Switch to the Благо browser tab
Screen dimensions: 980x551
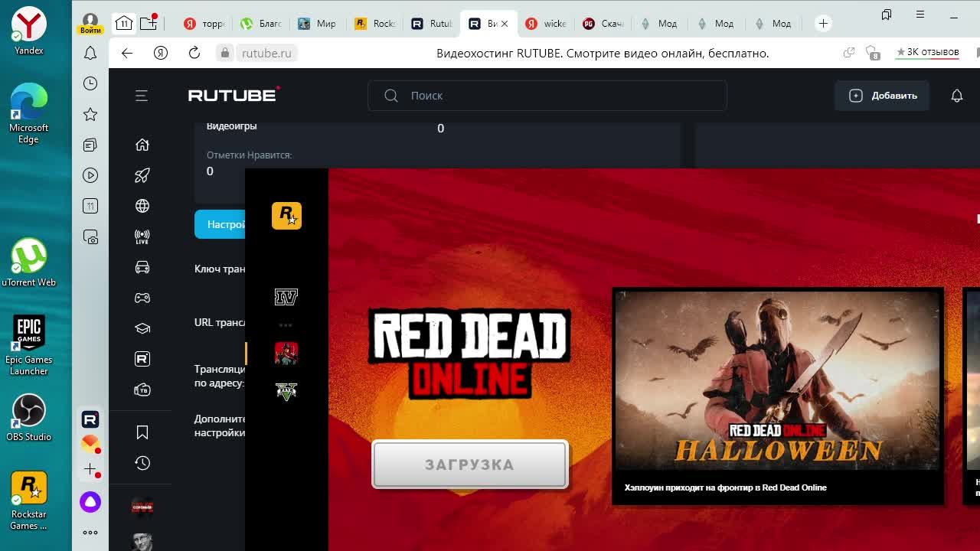pos(261,24)
